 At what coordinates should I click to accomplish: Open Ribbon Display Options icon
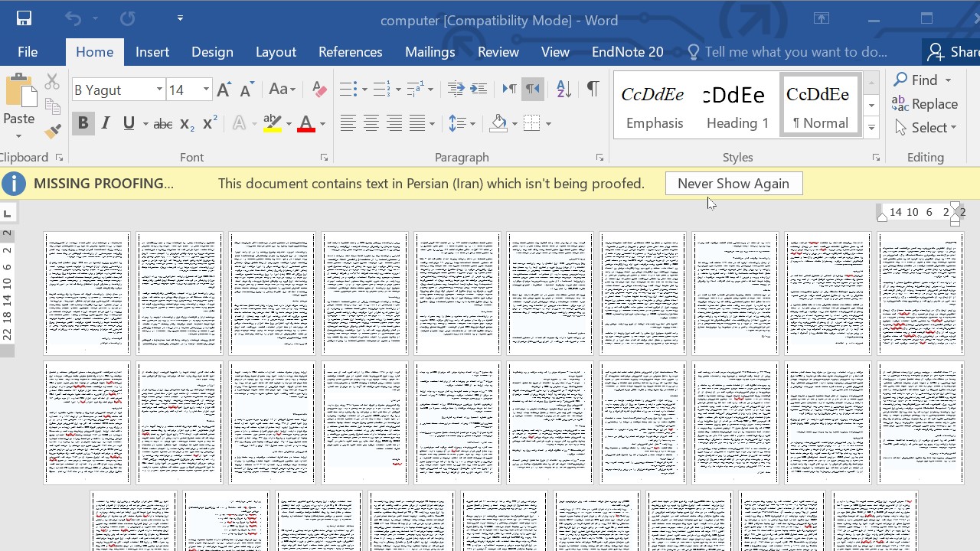(x=822, y=19)
